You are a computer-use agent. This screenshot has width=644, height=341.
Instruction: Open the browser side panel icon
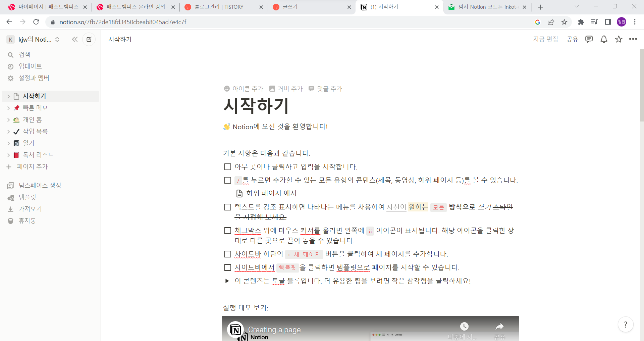click(x=608, y=22)
